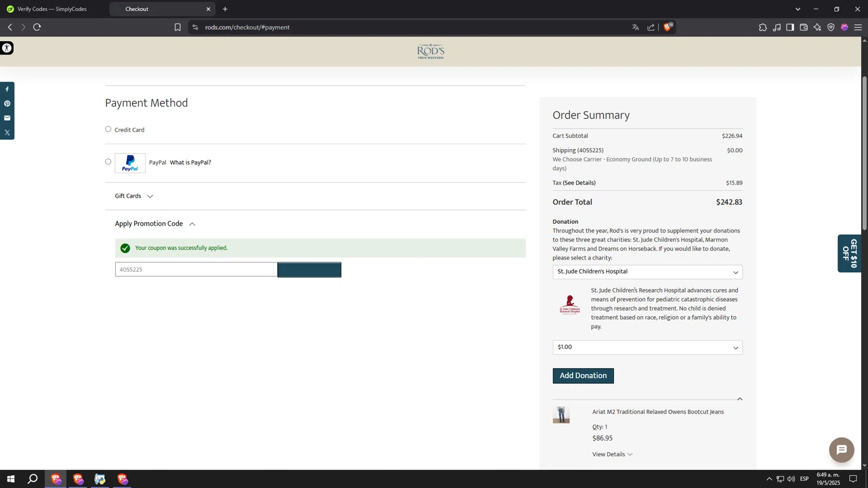Select the Checkout browser tab

pyautogui.click(x=162, y=9)
